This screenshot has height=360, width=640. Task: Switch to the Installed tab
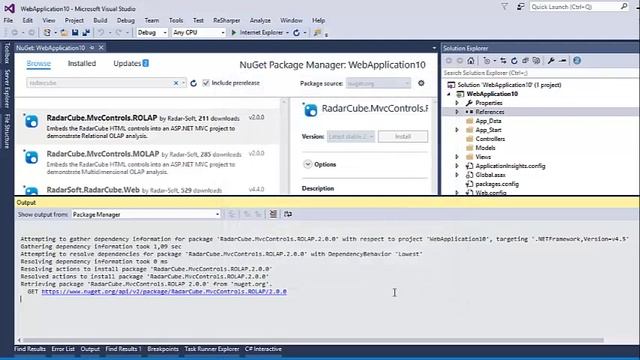click(x=82, y=63)
